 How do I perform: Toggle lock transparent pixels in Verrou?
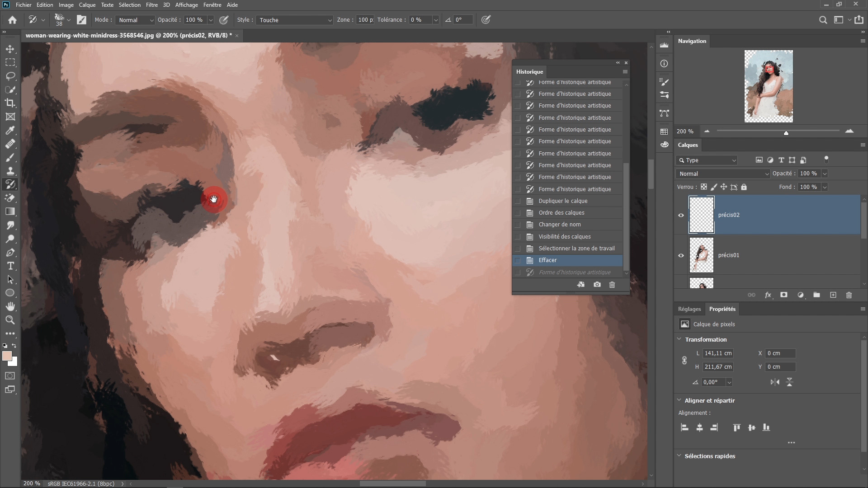tap(704, 187)
